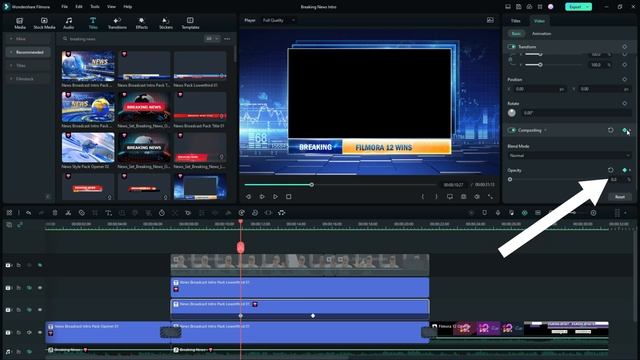The image size is (640, 360).
Task: Open the player quality dropdown
Action: click(278, 20)
